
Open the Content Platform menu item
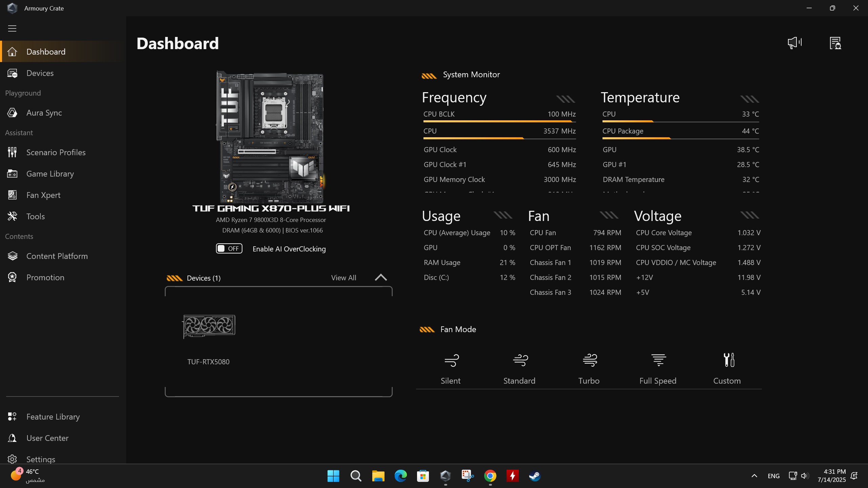tap(63, 256)
